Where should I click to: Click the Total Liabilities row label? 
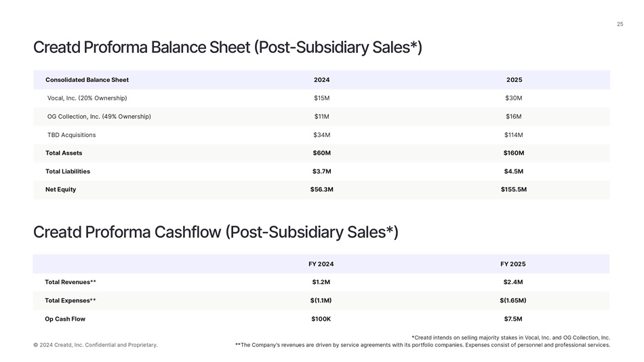(68, 172)
